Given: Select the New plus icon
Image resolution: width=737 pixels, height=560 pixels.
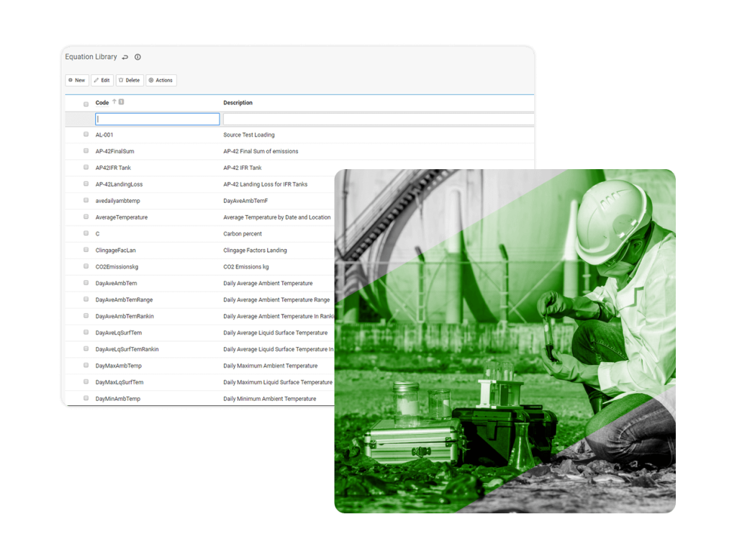Looking at the screenshot, I should click(71, 81).
